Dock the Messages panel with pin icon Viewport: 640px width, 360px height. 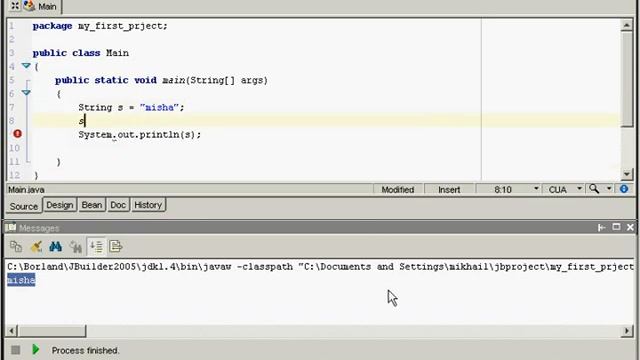601,227
